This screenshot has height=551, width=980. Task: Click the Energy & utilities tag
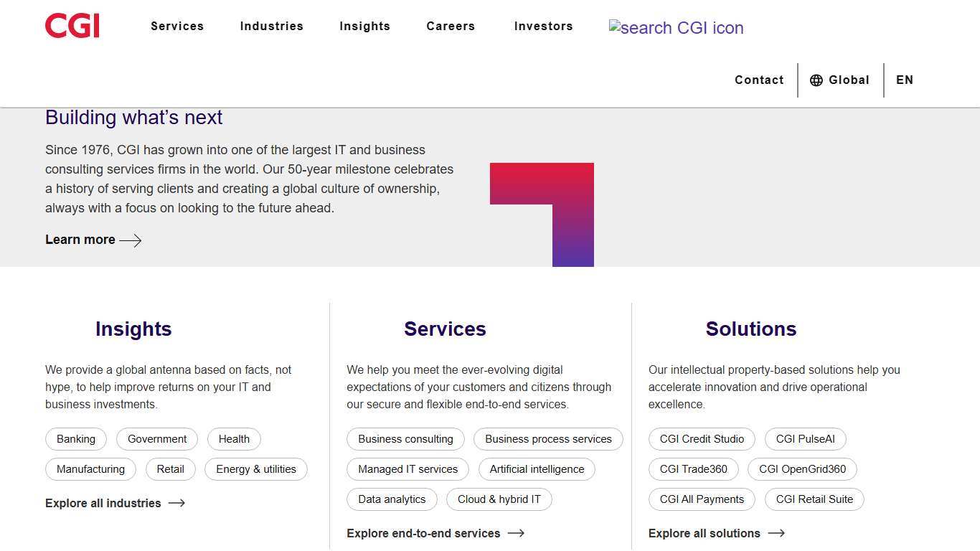256,469
